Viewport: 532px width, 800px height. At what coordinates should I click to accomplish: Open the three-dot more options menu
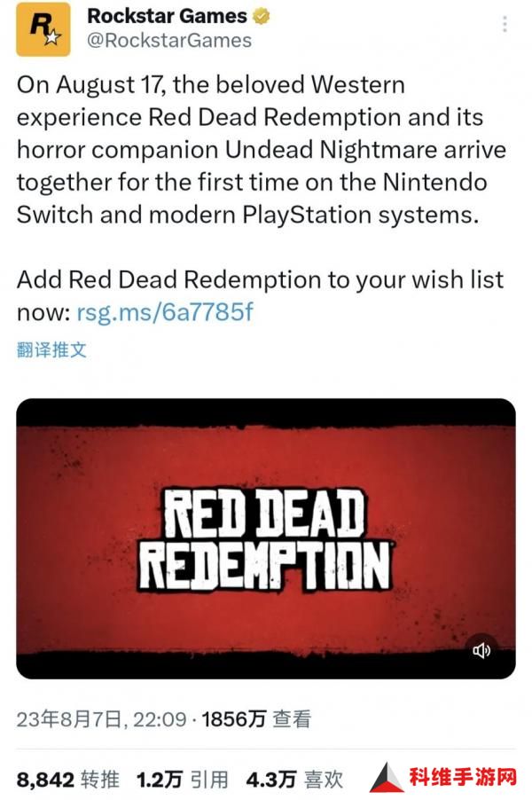click(x=505, y=24)
